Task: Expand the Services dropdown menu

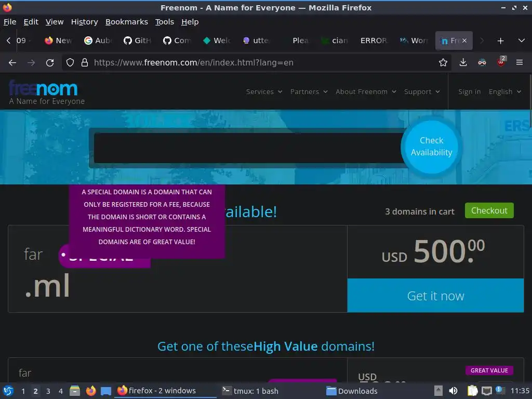Action: (x=264, y=91)
